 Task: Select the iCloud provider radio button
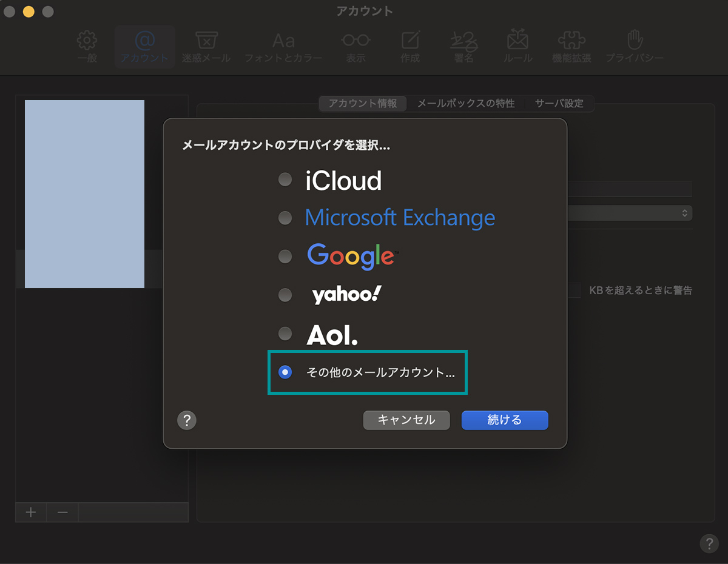(x=285, y=180)
